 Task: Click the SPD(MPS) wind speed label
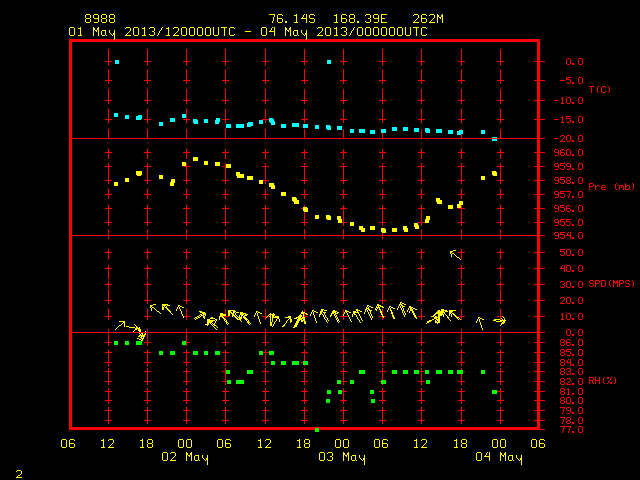pyautogui.click(x=611, y=283)
